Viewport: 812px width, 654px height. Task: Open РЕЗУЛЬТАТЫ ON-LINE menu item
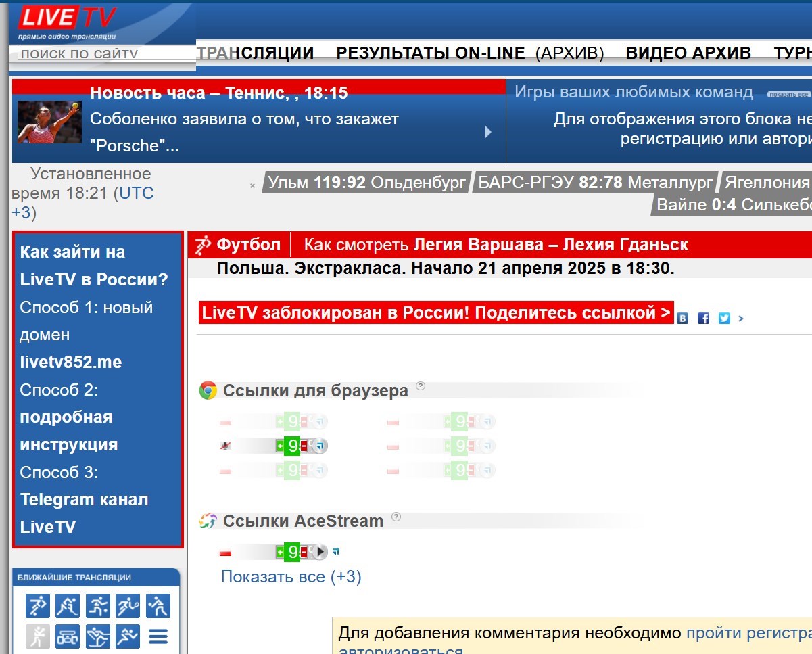[x=431, y=53]
